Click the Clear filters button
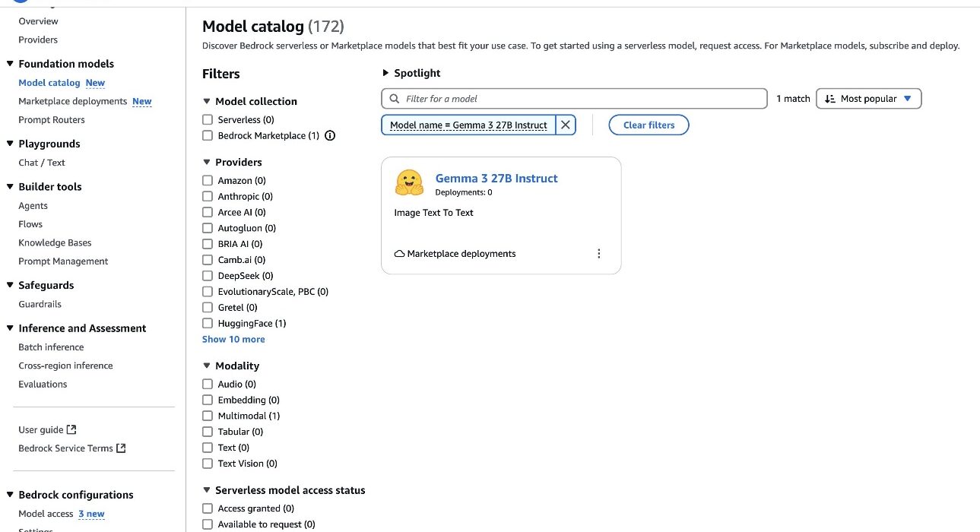Image resolution: width=980 pixels, height=532 pixels. tap(649, 125)
